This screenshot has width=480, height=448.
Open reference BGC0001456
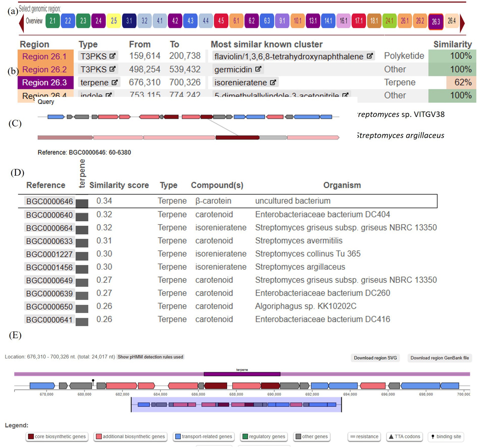tap(50, 267)
